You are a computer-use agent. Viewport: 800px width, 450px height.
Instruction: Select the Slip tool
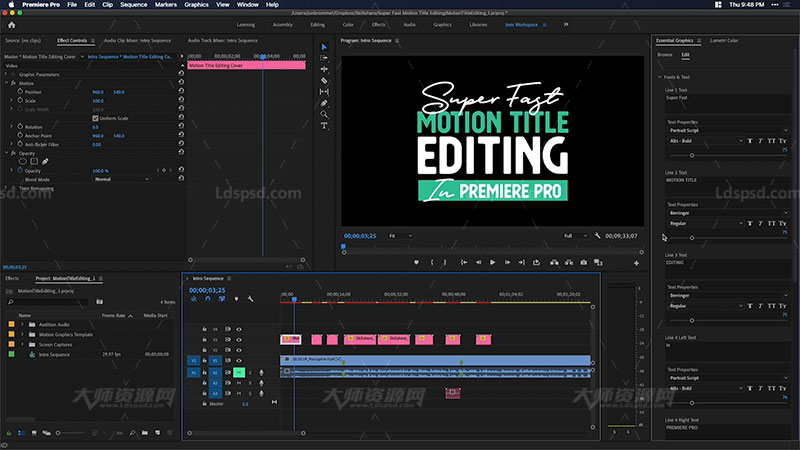click(x=324, y=92)
